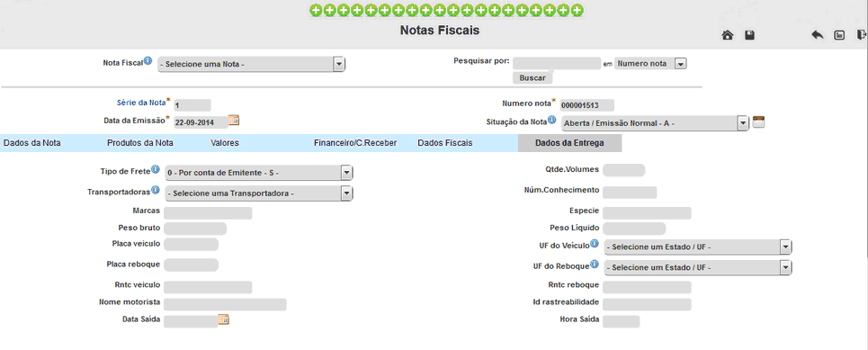Viewport: 868px width, 350px height.
Task: Open the UF do Veículo state dropdown
Action: coord(698,247)
